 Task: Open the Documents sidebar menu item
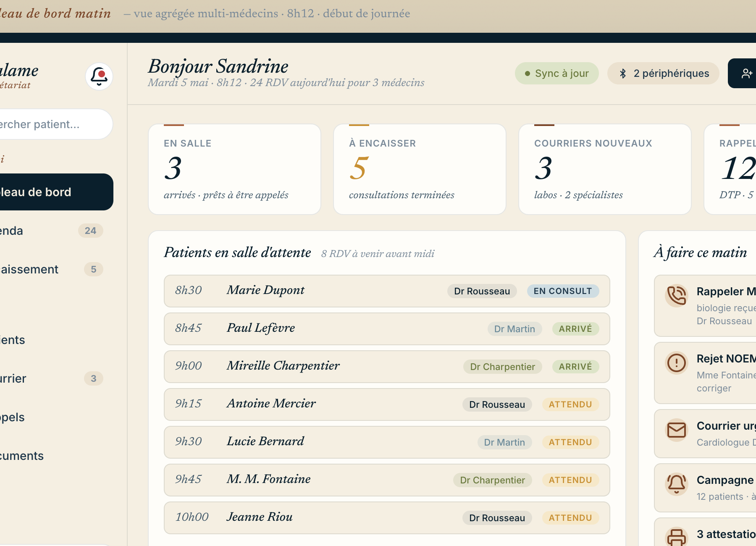click(52, 456)
